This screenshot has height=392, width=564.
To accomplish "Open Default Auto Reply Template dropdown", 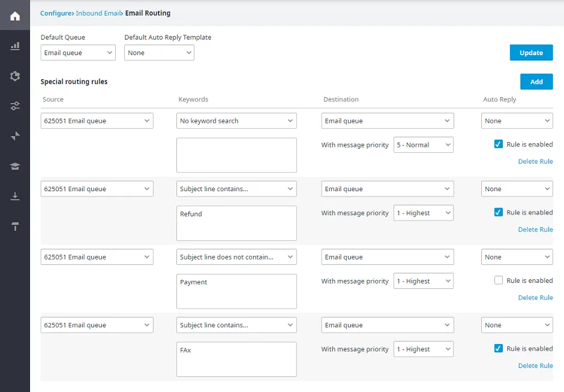I will point(159,53).
